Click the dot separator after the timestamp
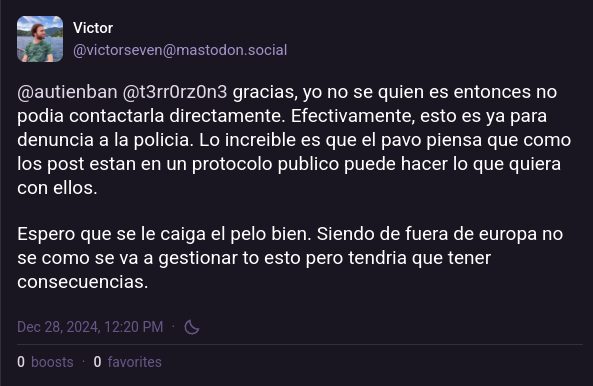 click(x=174, y=326)
